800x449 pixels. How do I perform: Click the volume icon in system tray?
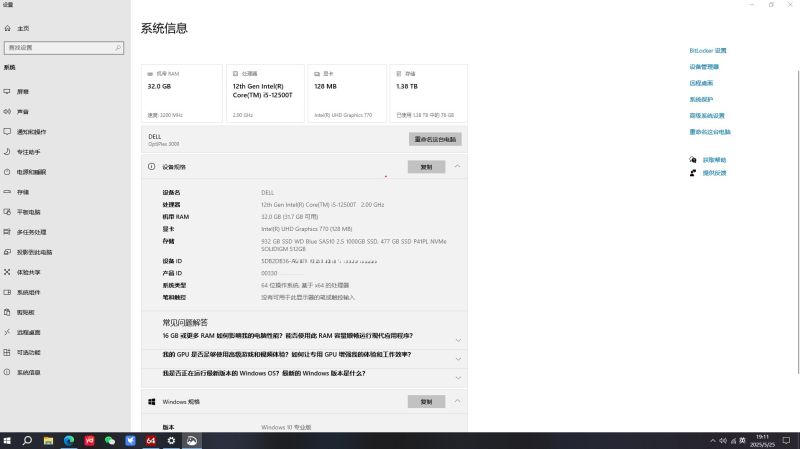723,440
